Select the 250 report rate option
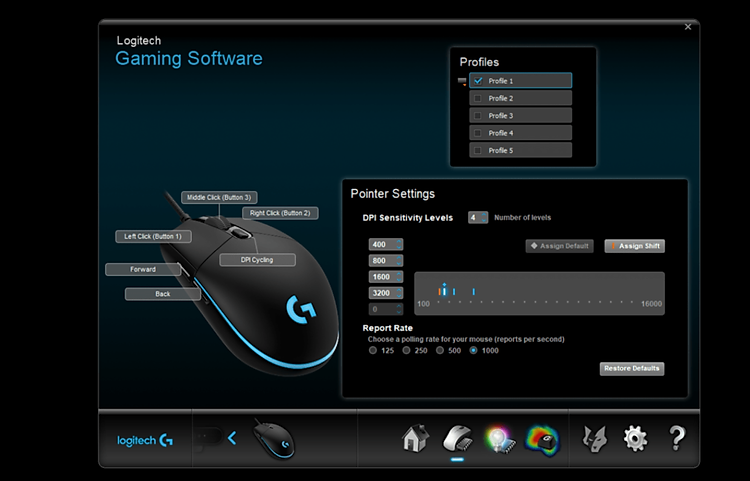750x481 pixels. pyautogui.click(x=406, y=350)
